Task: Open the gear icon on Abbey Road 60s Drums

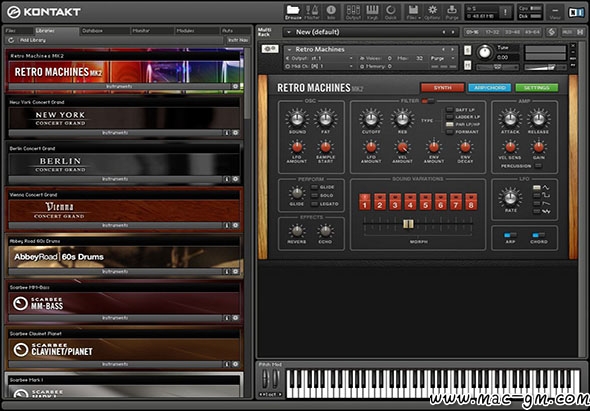Action: [236, 271]
